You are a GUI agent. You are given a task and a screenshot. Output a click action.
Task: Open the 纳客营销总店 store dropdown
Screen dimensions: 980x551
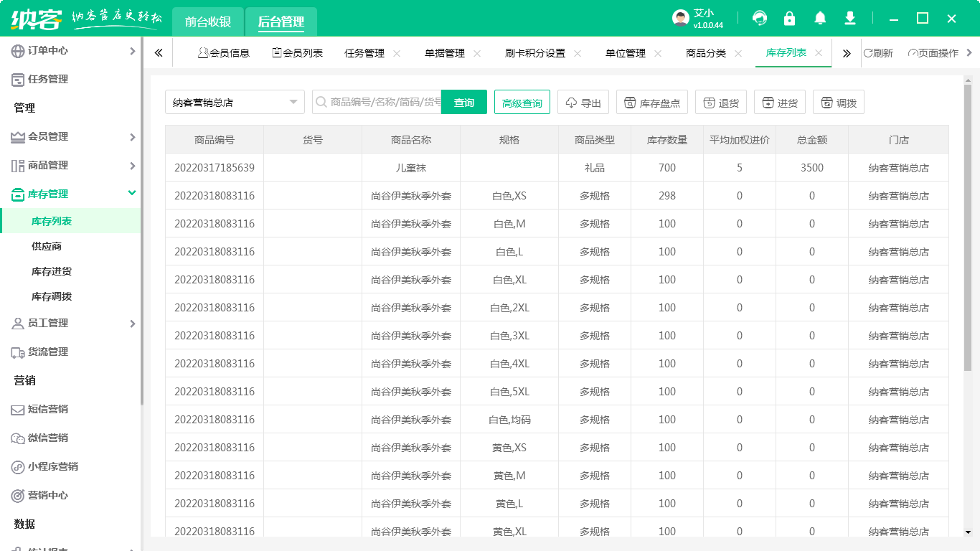pyautogui.click(x=235, y=103)
